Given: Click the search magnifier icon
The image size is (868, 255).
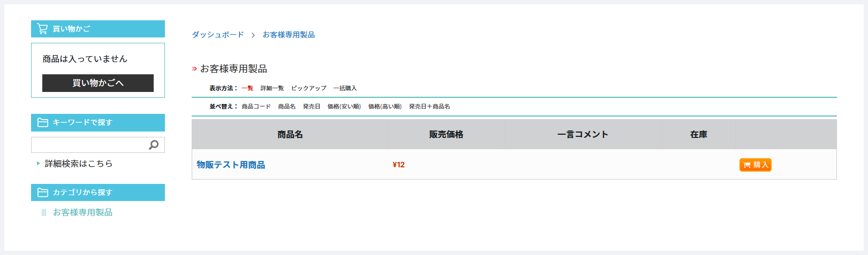Looking at the screenshot, I should point(154,145).
